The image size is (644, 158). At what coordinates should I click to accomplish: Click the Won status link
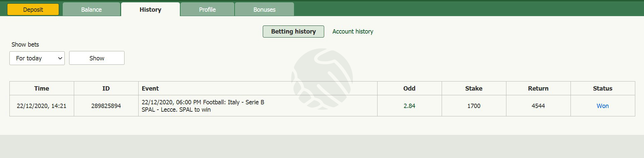tap(602, 106)
